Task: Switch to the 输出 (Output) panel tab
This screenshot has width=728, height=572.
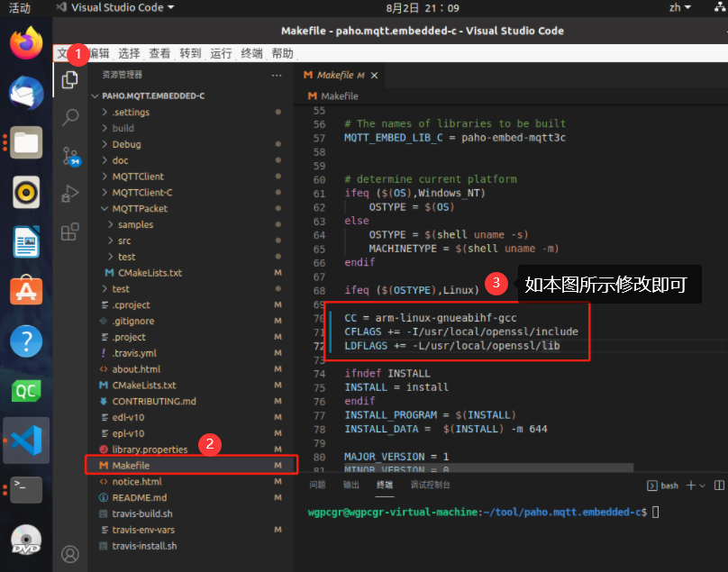Action: pyautogui.click(x=351, y=486)
